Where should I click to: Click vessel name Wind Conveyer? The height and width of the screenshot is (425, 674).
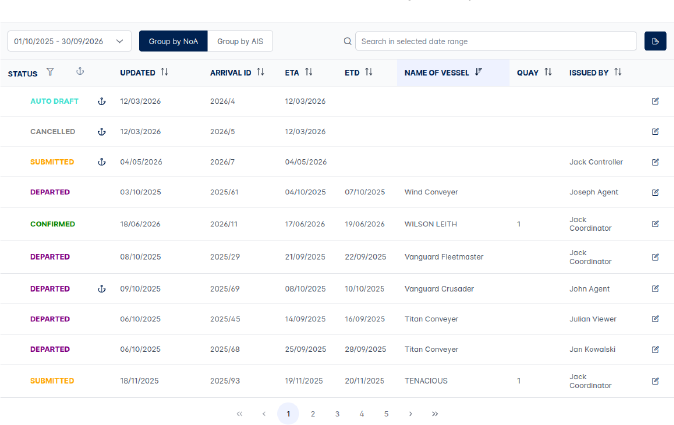tap(431, 192)
